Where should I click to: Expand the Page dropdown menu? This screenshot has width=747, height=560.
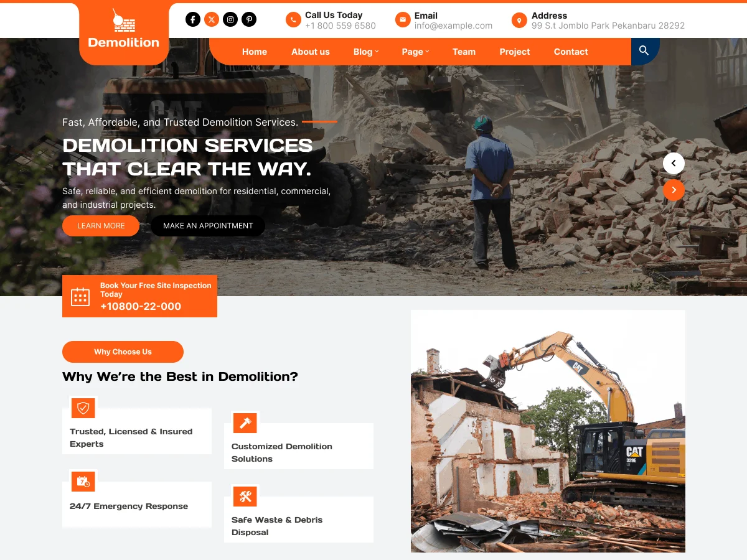(415, 52)
